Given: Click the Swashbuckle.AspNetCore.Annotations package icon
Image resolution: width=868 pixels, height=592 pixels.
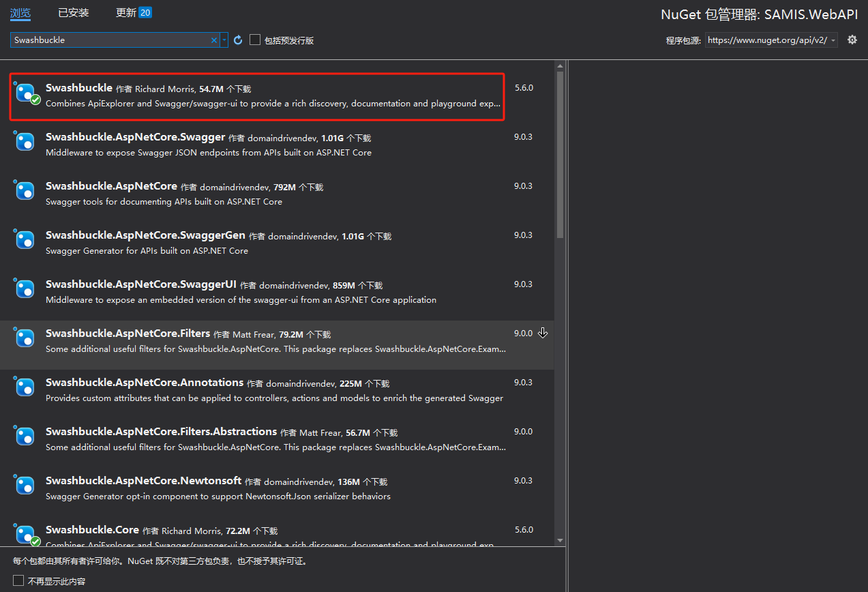Looking at the screenshot, I should [x=25, y=387].
